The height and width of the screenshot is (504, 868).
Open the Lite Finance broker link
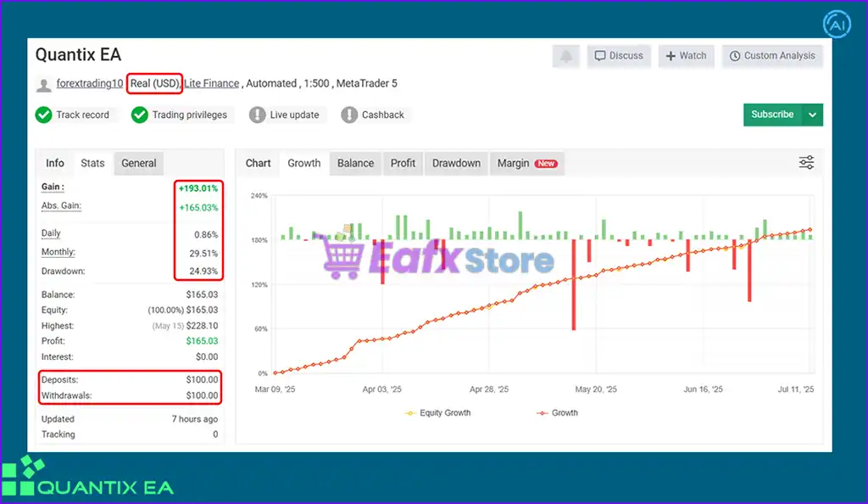(x=211, y=84)
